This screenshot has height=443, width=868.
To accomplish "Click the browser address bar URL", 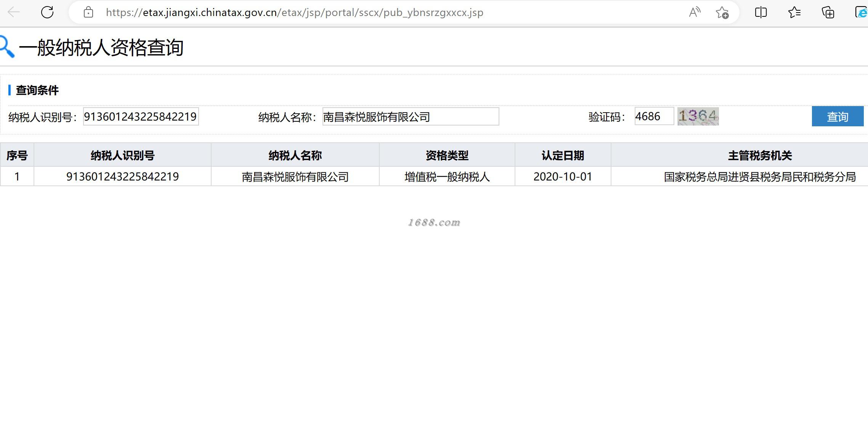I will [294, 13].
